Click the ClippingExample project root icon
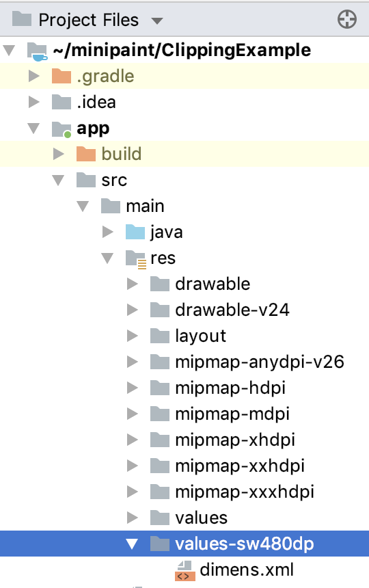Image resolution: width=369 pixels, height=588 pixels. click(38, 51)
